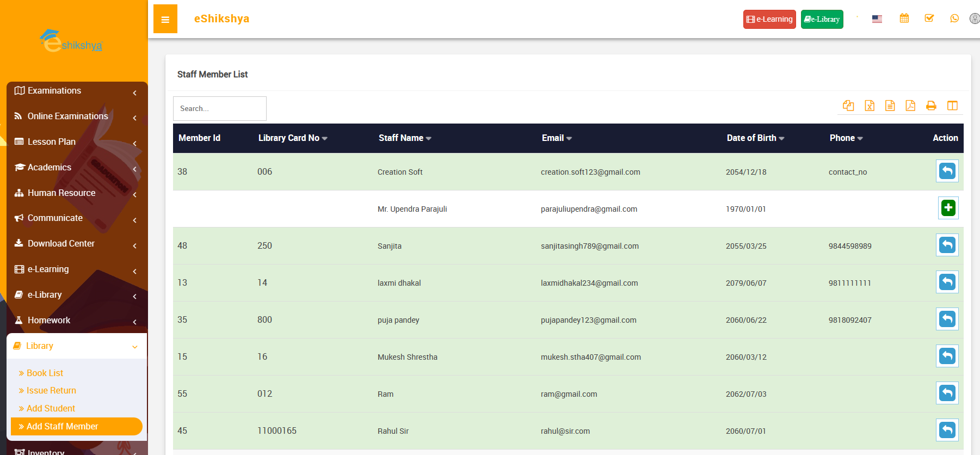Open the task checklist icon in header

[929, 19]
